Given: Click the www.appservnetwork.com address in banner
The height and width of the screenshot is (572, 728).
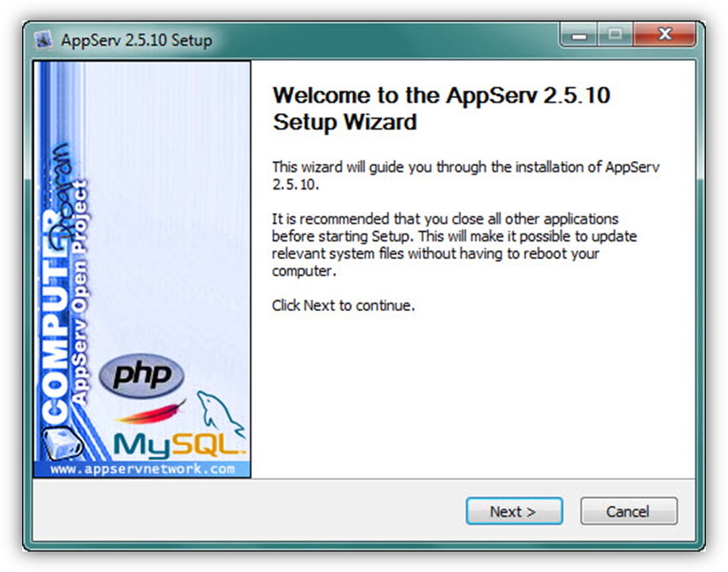Looking at the screenshot, I should (x=142, y=470).
